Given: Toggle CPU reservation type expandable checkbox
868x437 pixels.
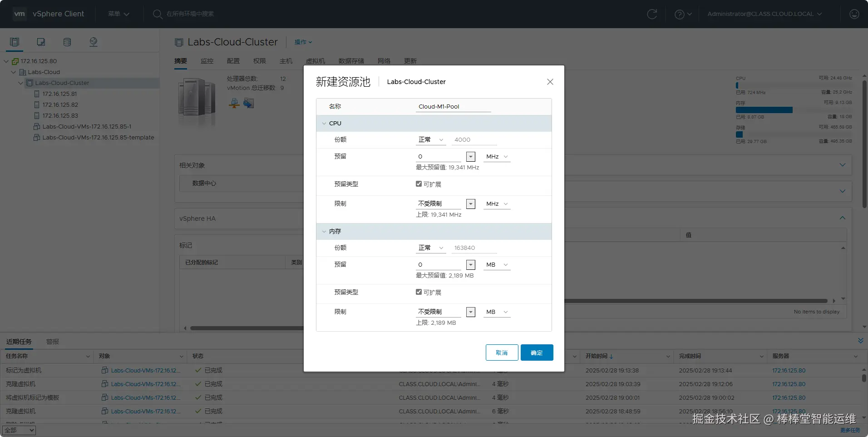Looking at the screenshot, I should pyautogui.click(x=419, y=184).
